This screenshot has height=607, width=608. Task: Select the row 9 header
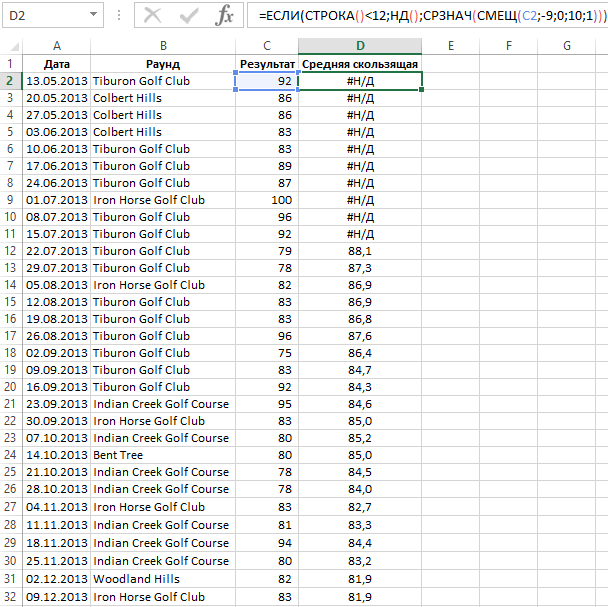click(11, 200)
